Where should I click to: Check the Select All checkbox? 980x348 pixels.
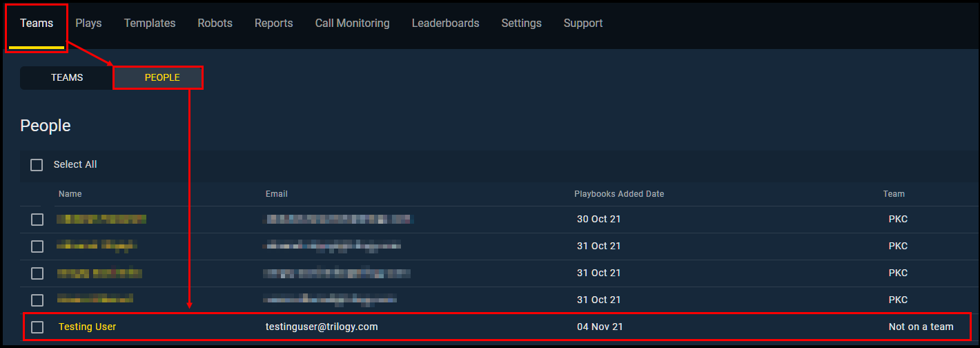click(37, 165)
